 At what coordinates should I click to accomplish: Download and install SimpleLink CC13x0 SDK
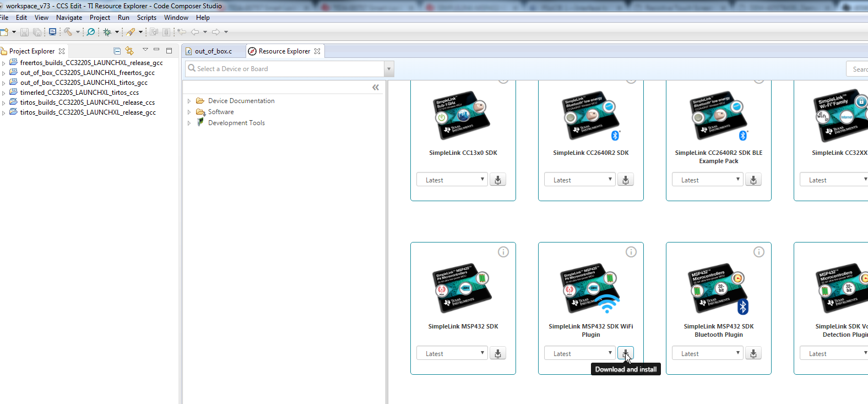click(x=498, y=180)
